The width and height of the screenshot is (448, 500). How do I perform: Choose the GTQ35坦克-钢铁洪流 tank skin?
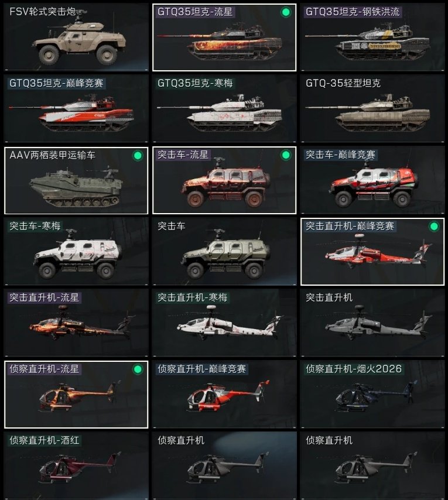372,37
